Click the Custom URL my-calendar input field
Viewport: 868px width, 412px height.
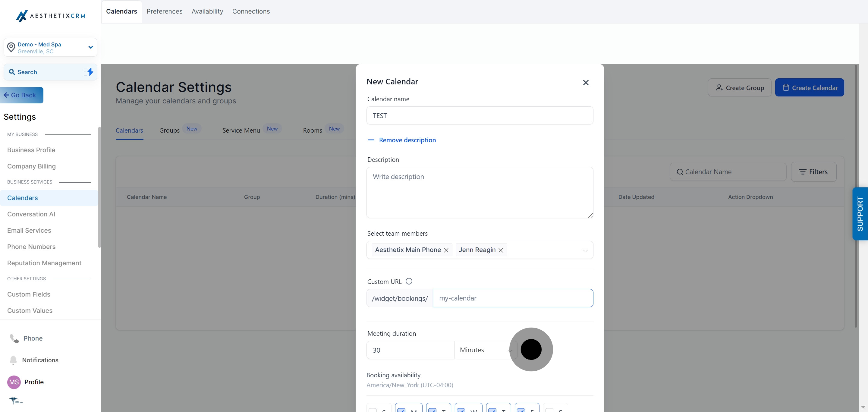point(512,298)
